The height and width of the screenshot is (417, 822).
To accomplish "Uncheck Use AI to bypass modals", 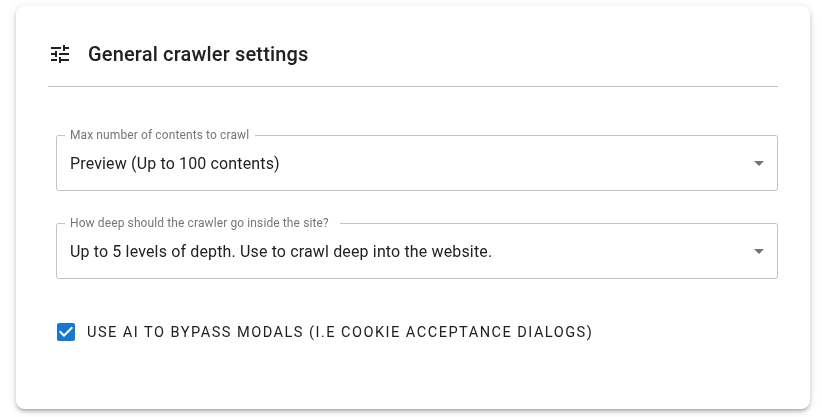I will [66, 332].
